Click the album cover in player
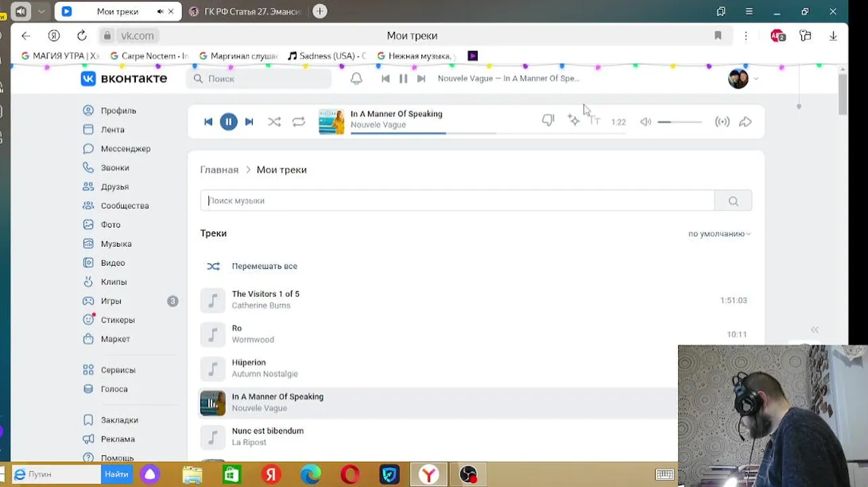Image resolution: width=868 pixels, height=487 pixels. tap(331, 122)
